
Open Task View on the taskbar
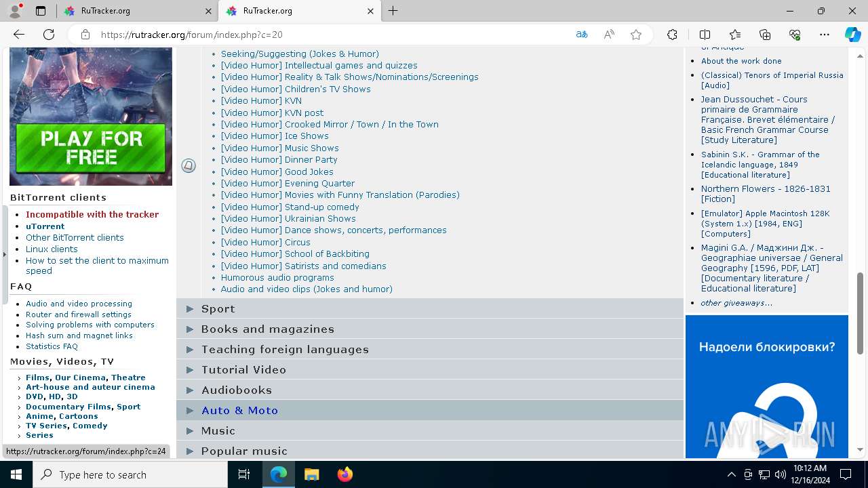[x=244, y=474]
